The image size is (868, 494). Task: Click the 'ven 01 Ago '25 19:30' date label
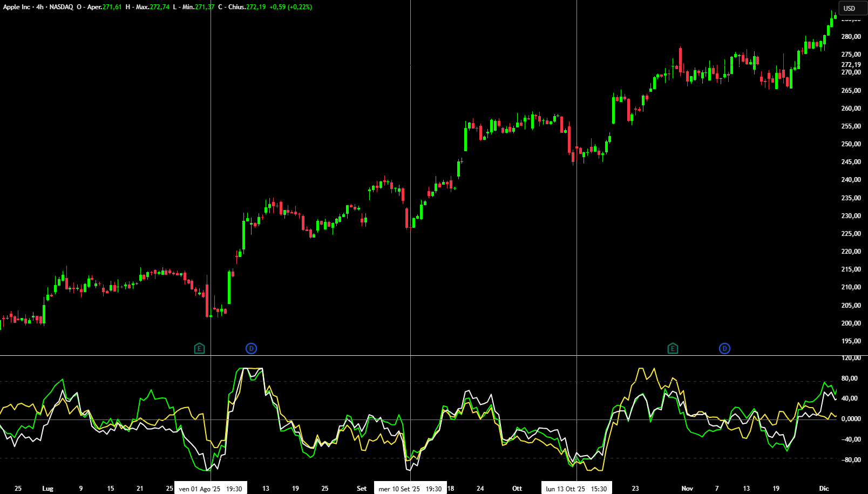tap(211, 489)
